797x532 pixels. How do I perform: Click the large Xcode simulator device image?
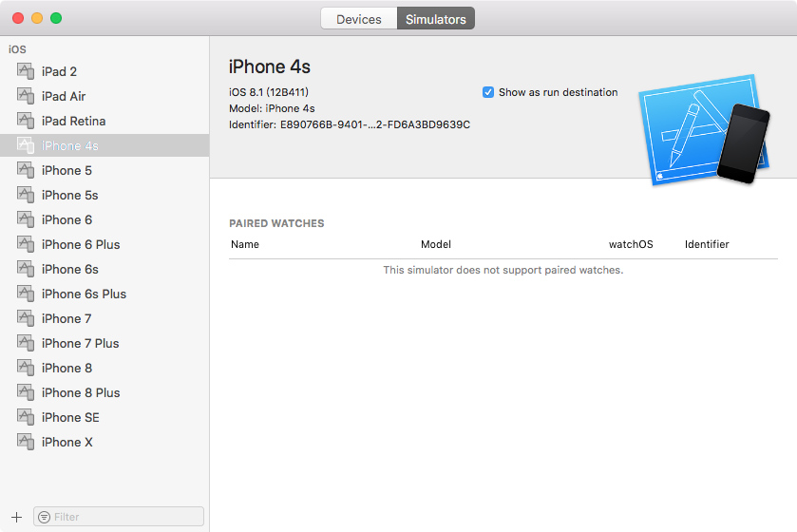[x=705, y=130]
